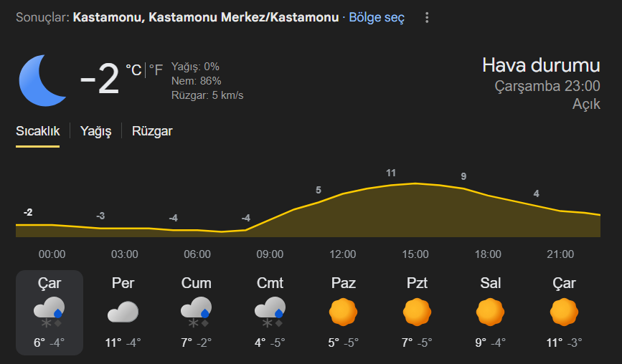Click Friday's snow-rain forecast icon
Viewport: 622px width, 364px height.
tap(196, 312)
